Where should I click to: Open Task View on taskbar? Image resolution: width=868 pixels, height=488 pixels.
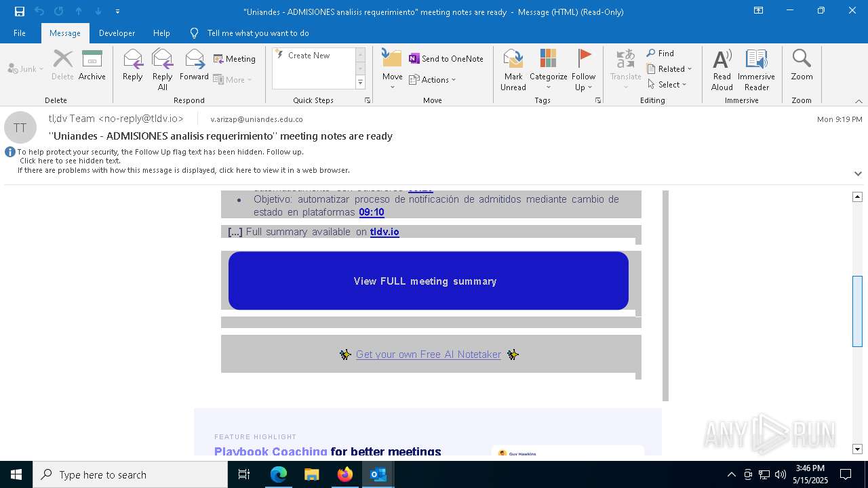click(244, 474)
